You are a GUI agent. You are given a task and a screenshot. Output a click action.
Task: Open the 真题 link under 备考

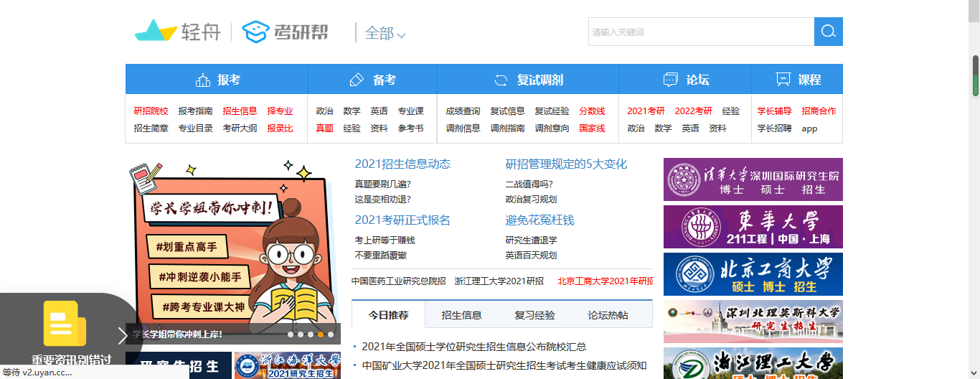pyautogui.click(x=324, y=128)
